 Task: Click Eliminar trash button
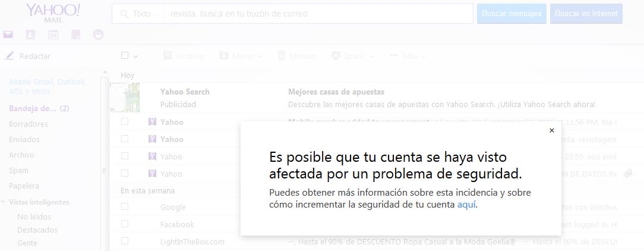click(297, 56)
